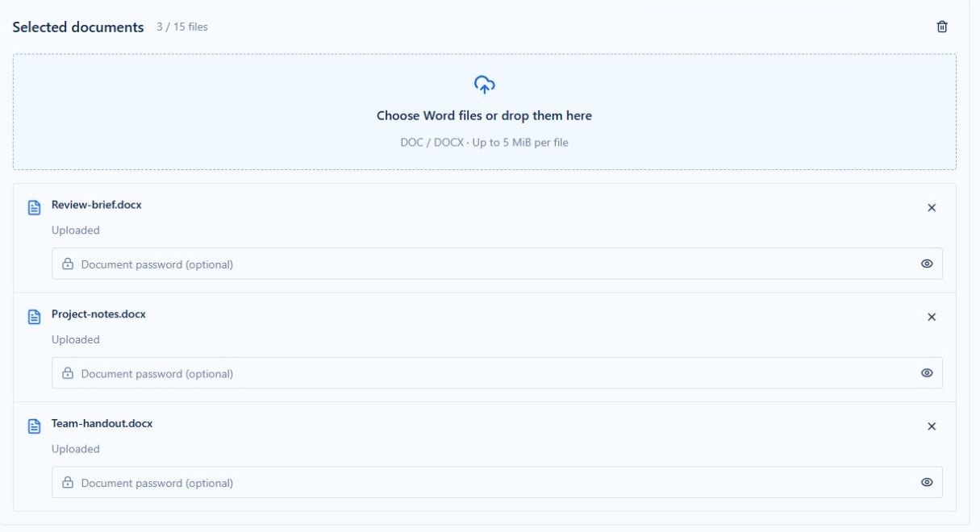Click the cloud upload icon in drop zone
Screen dimensions: 980x532
pos(484,84)
